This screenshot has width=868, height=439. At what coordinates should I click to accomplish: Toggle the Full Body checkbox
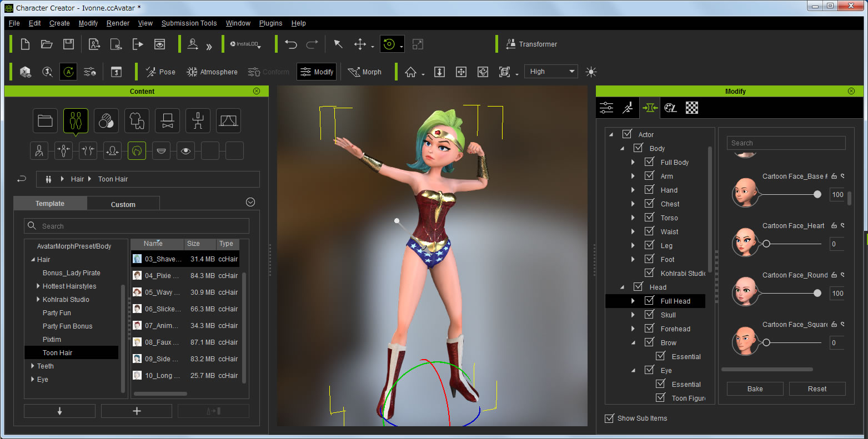pyautogui.click(x=649, y=162)
